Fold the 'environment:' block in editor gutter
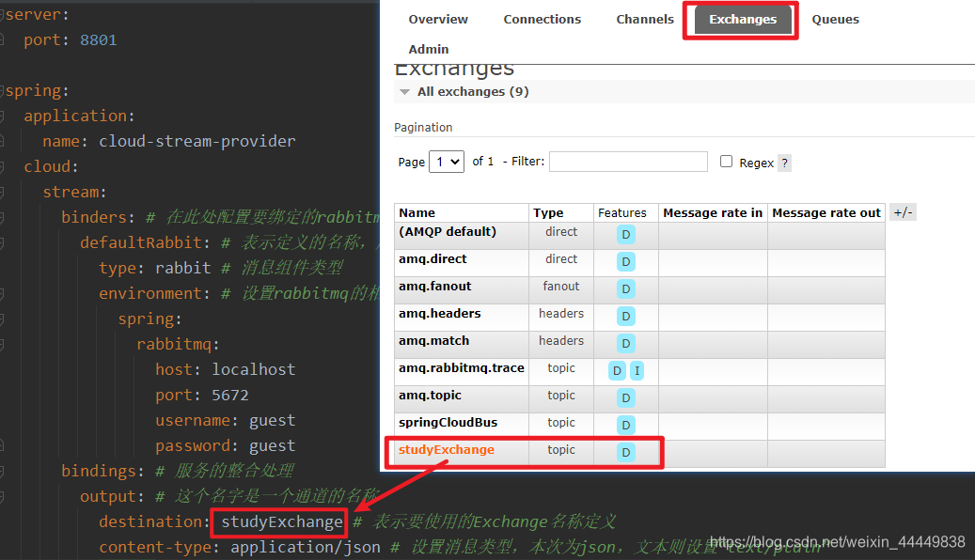The width and height of the screenshot is (975, 560). (x=2, y=293)
